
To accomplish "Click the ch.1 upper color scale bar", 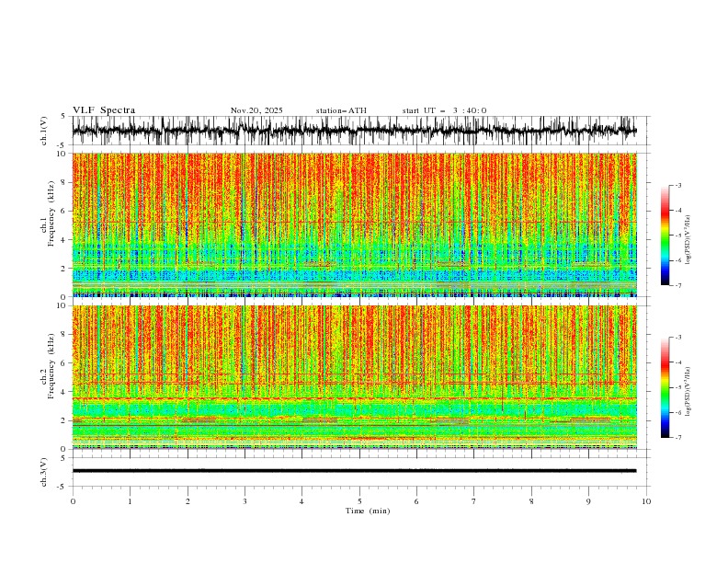I will (x=665, y=236).
